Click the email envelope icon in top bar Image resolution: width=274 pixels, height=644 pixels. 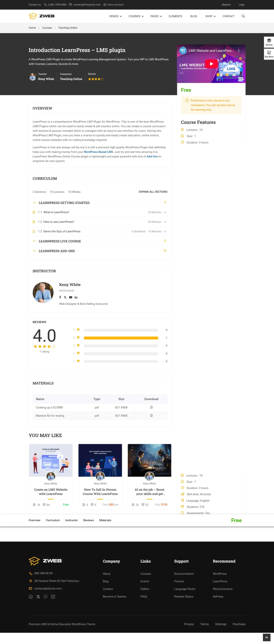[x=71, y=5]
